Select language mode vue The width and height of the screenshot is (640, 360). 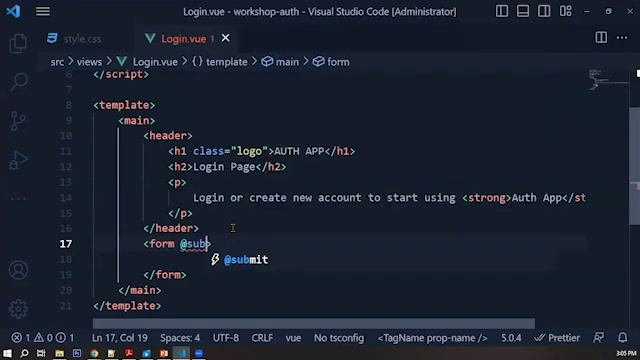pyautogui.click(x=293, y=338)
